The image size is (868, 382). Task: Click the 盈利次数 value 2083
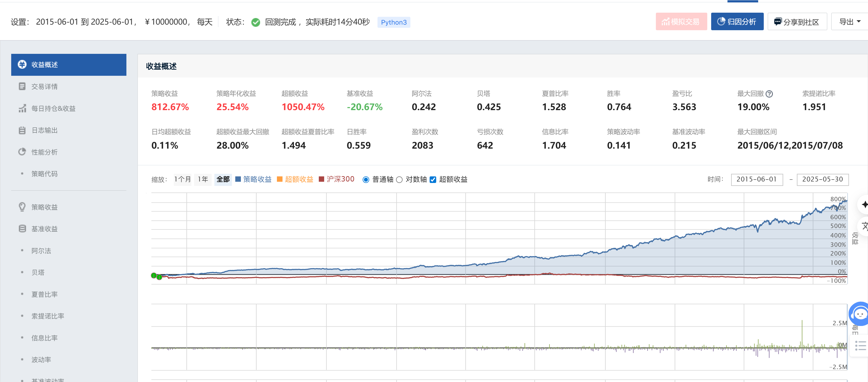pyautogui.click(x=423, y=146)
